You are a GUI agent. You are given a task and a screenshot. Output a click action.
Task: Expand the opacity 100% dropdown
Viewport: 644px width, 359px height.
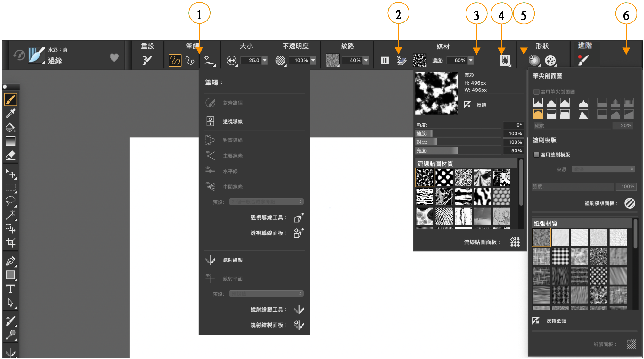tap(313, 60)
